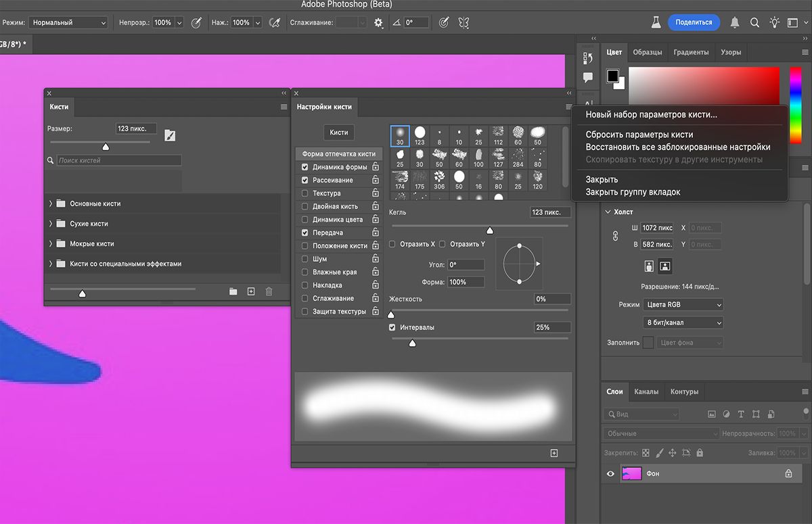Viewport: 812px width, 524px height.
Task: Enable the Texture checkbox
Action: click(304, 193)
